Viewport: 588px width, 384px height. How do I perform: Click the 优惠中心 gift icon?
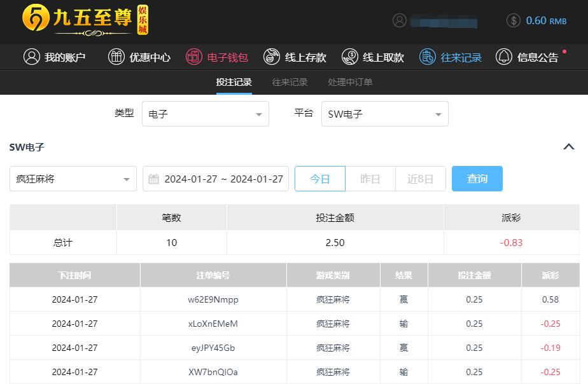tap(116, 57)
